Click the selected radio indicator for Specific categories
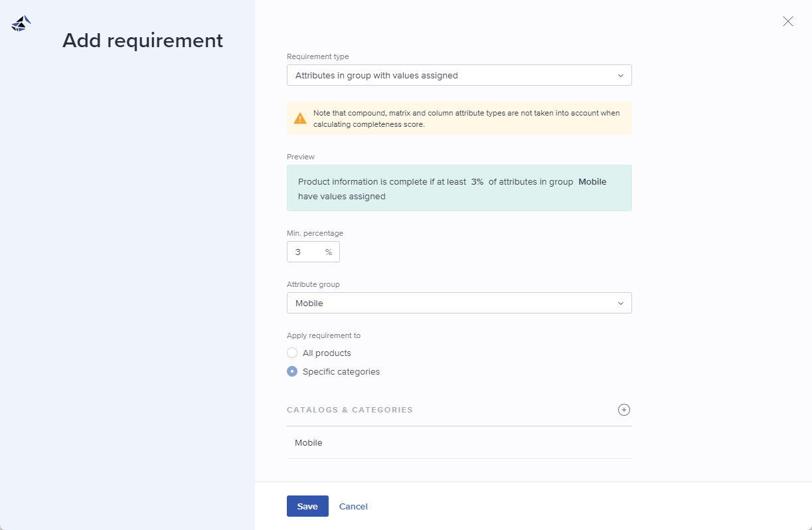 pyautogui.click(x=292, y=371)
